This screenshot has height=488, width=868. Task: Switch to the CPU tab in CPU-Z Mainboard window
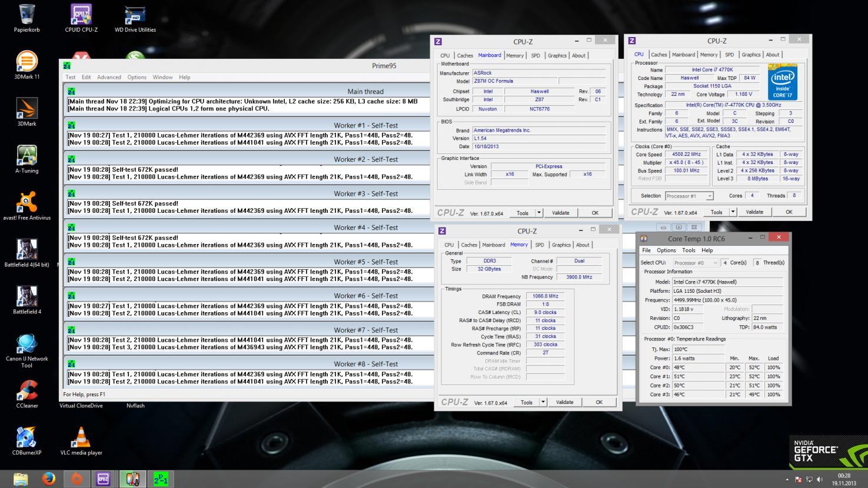pyautogui.click(x=445, y=56)
